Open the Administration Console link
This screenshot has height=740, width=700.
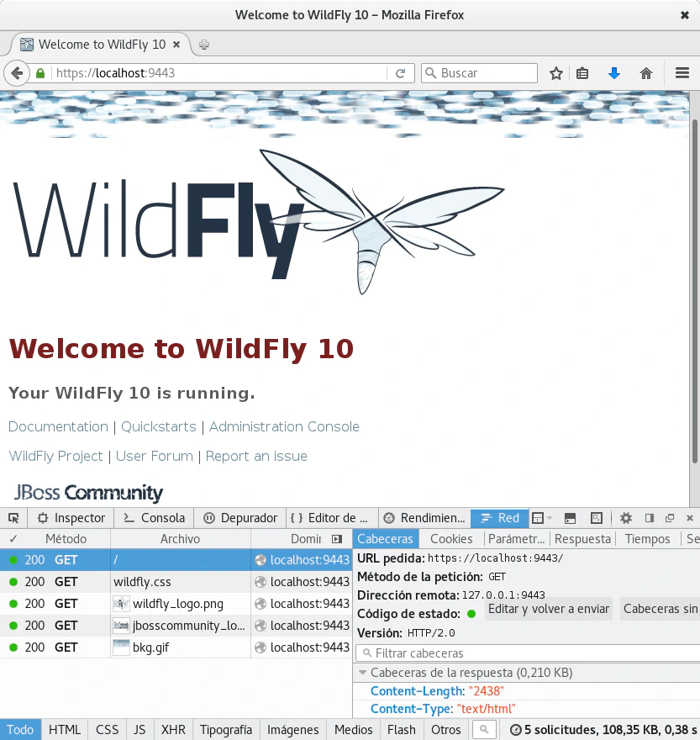pos(284,426)
